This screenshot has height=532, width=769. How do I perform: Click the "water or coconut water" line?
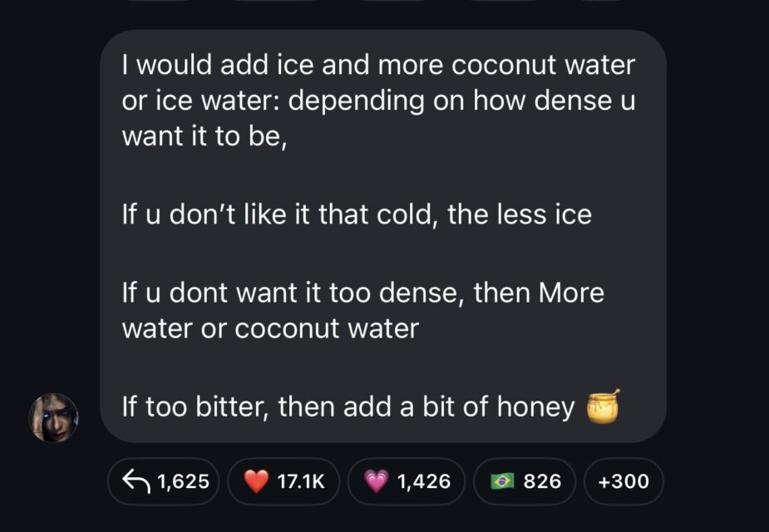click(x=270, y=328)
